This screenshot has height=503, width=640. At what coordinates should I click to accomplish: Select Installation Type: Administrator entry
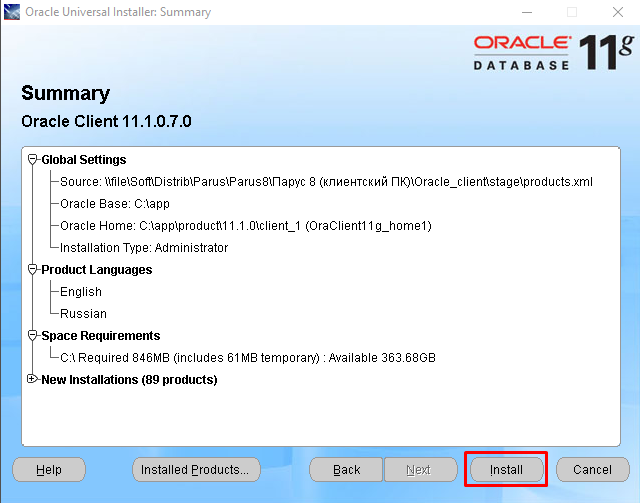point(144,247)
